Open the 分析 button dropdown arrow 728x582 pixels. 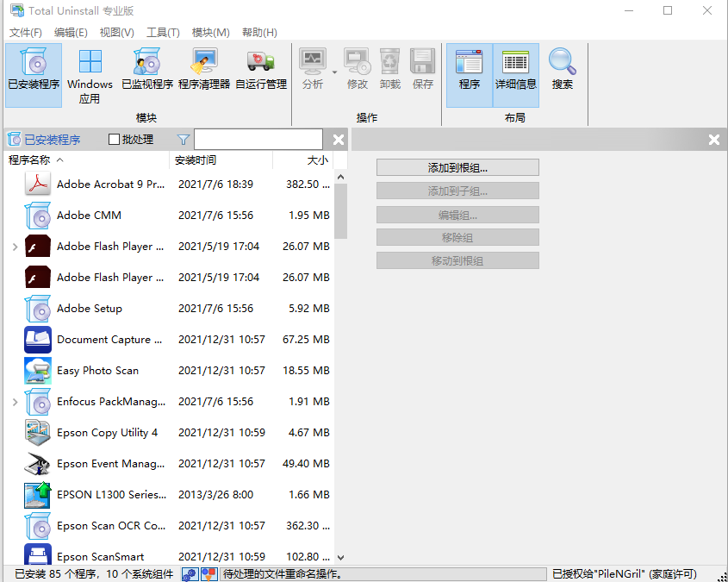334,72
